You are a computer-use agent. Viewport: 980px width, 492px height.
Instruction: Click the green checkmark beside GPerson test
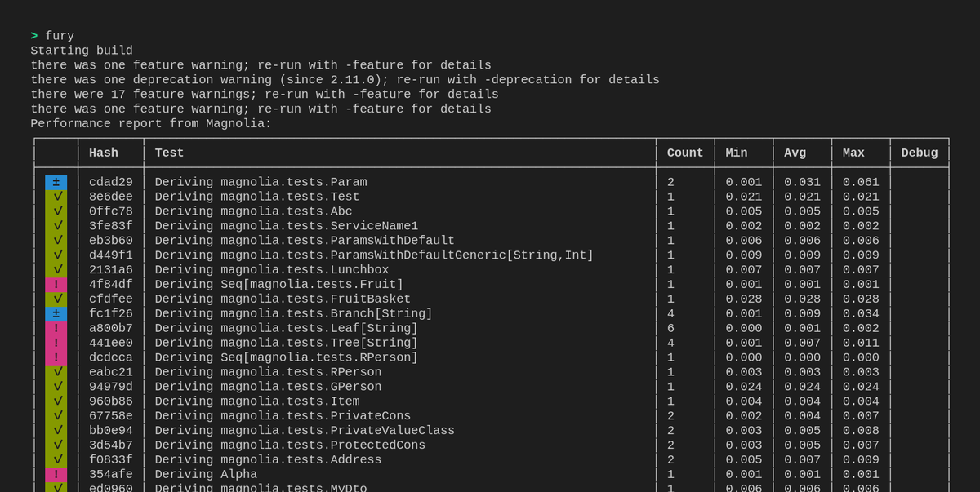56,386
